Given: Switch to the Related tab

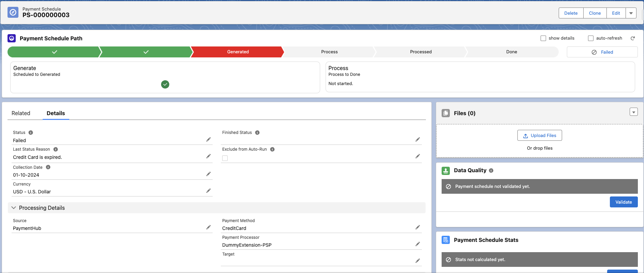Looking at the screenshot, I should tap(21, 113).
